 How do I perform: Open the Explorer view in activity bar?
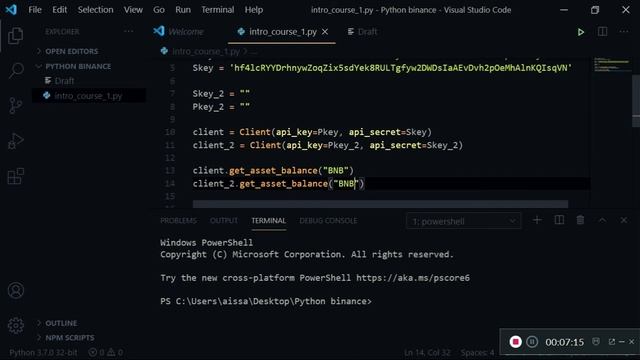16,36
